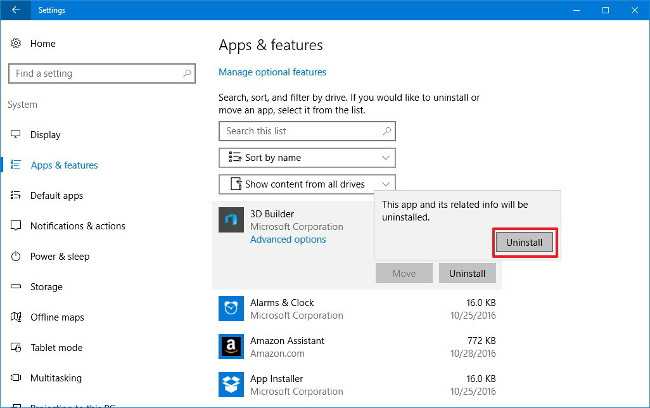
Task: Click the Power & sleep icon
Action: 16,256
